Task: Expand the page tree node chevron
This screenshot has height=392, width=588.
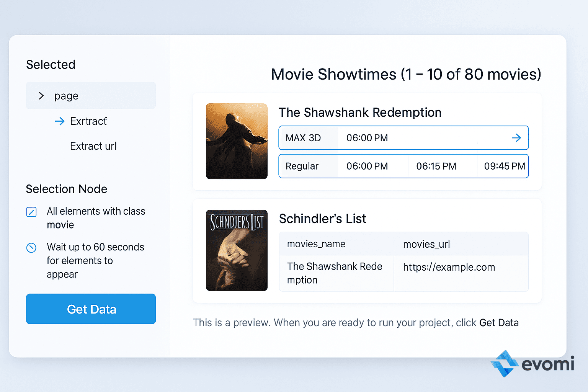Action: point(41,96)
